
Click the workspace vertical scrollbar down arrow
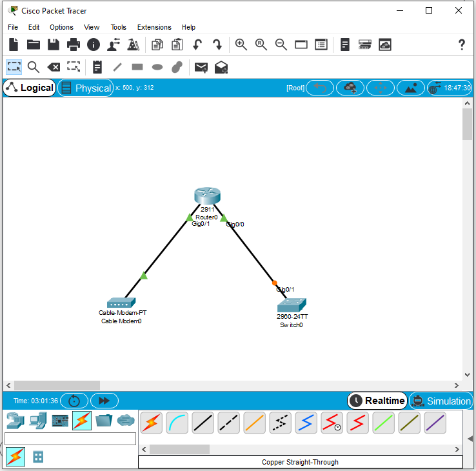point(467,374)
